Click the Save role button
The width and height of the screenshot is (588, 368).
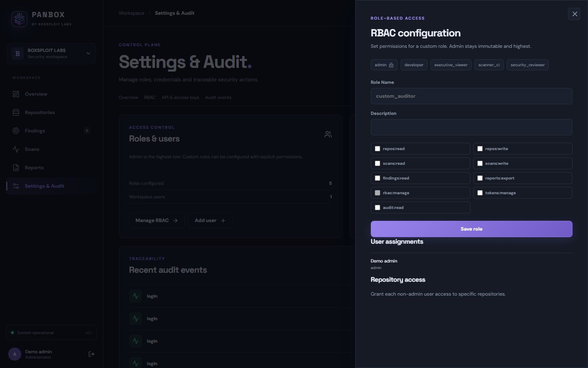(x=471, y=229)
